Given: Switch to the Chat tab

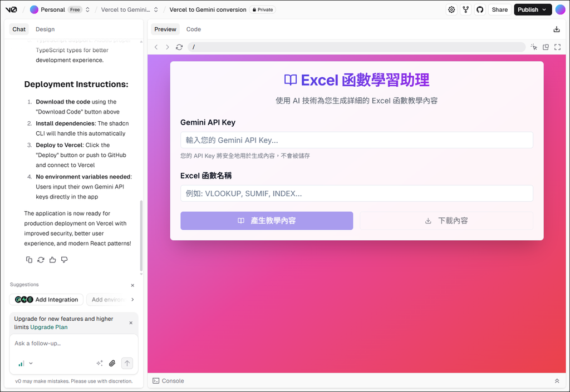Looking at the screenshot, I should pos(19,29).
